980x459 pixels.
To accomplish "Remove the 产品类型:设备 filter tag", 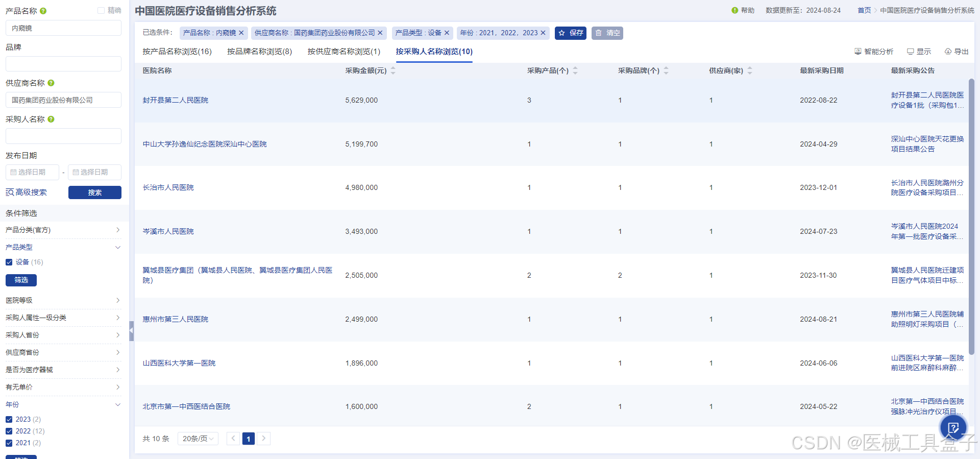I will click(x=447, y=33).
